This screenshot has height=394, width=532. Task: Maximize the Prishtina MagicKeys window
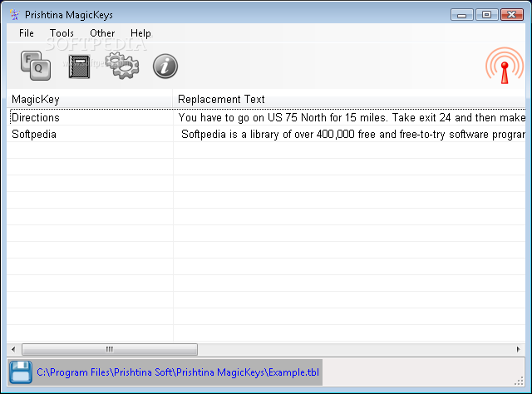486,15
